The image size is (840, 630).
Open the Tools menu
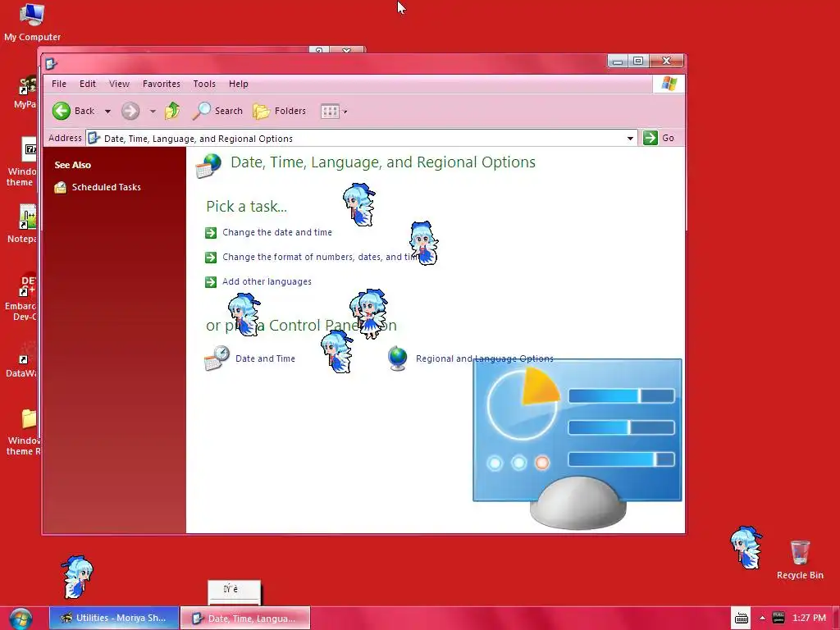(204, 84)
